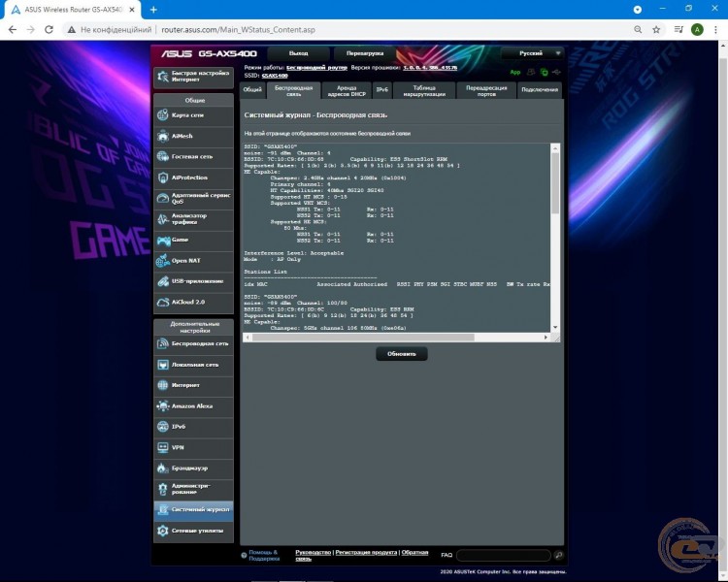This screenshot has width=728, height=582.
Task: Open Guest Network (Гостевая сеть) icon
Action: [x=162, y=156]
